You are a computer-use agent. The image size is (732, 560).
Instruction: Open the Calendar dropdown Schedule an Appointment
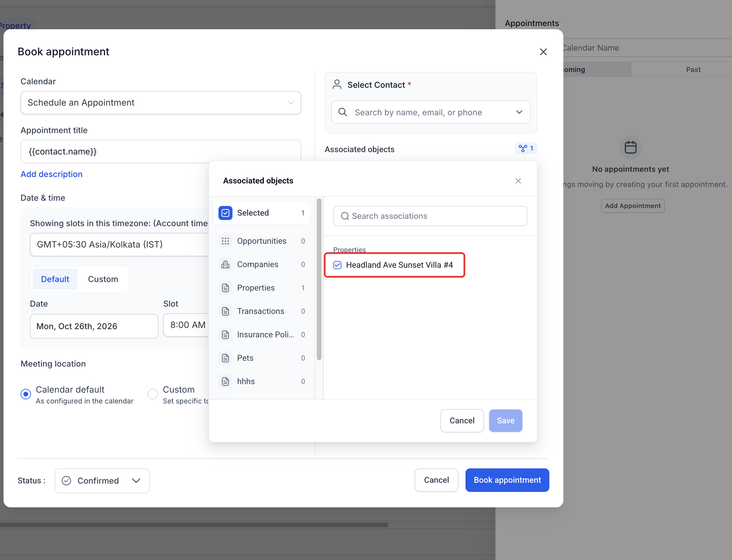(161, 103)
